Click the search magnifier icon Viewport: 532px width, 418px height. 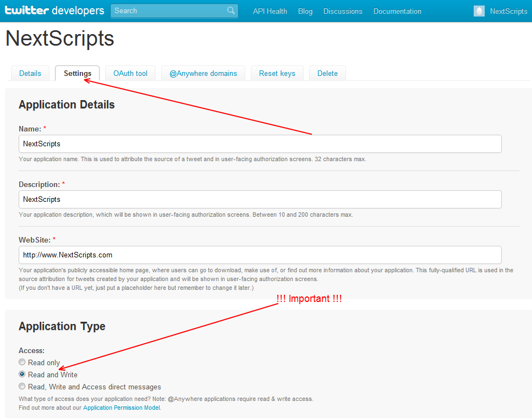tap(231, 10)
